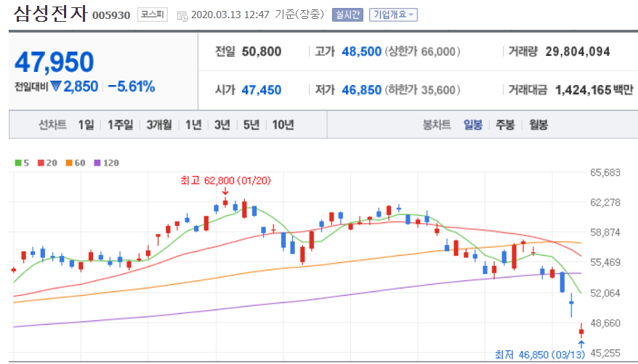Screen dimensions: 638x364
Task: Click the green 5-day moving average swatch
Action: pyautogui.click(x=18, y=163)
